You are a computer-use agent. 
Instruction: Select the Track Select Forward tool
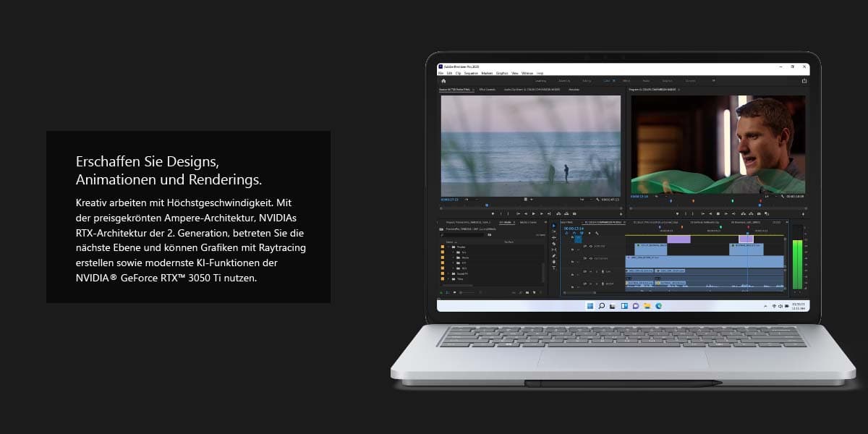coord(554,231)
